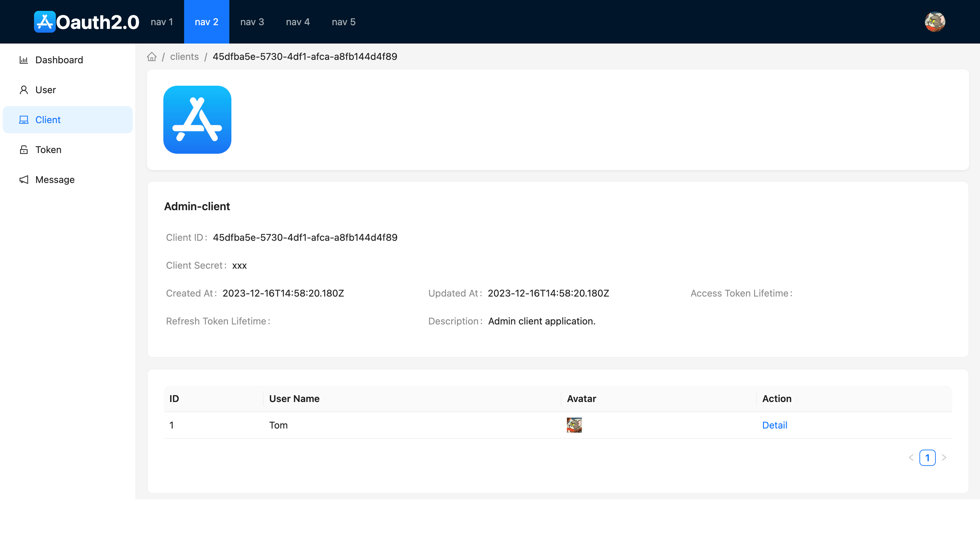Click the large app store client logo

(197, 120)
